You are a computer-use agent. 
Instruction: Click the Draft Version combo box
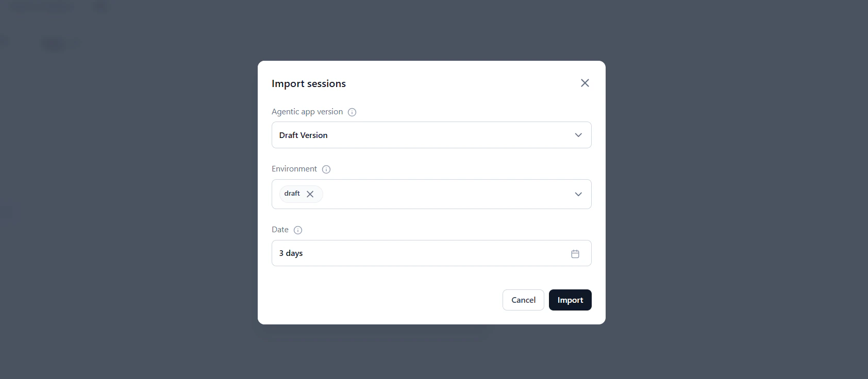tap(431, 135)
